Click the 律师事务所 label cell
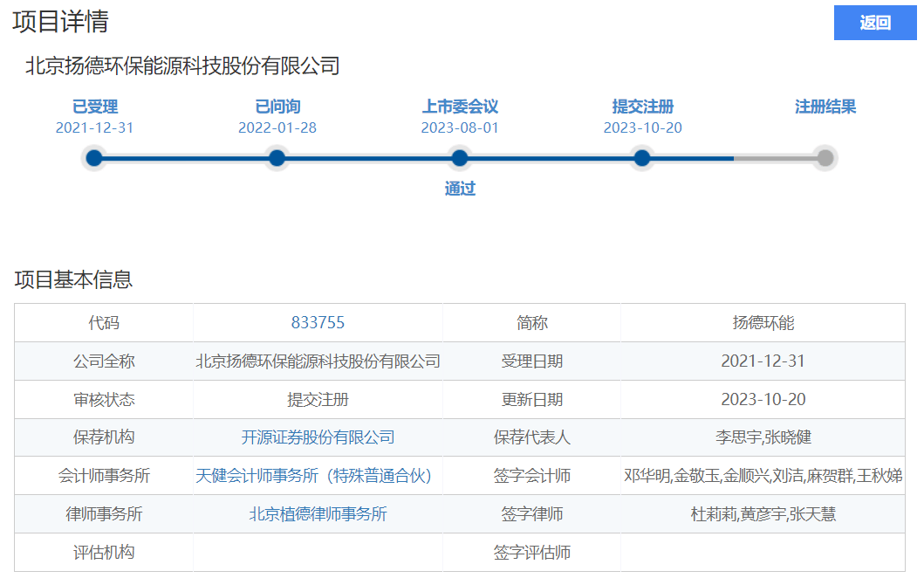The image size is (924, 578). (104, 513)
